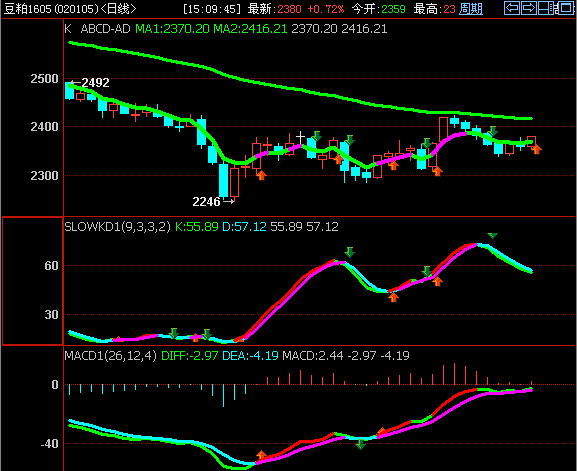This screenshot has height=471, width=577.
Task: Click the DIFF:-2.97 value
Action: click(x=190, y=355)
